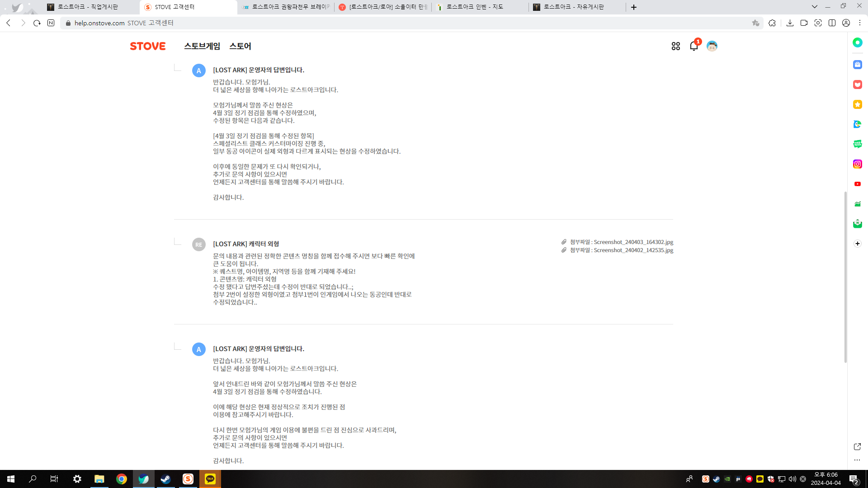Toggle the split view sidebar icon
868x488 pixels.
(832, 23)
